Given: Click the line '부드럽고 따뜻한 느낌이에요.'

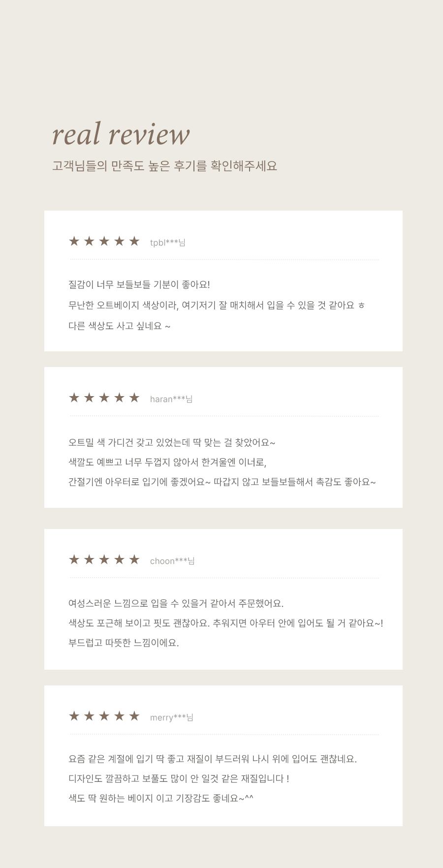Looking at the screenshot, I should tap(124, 643).
